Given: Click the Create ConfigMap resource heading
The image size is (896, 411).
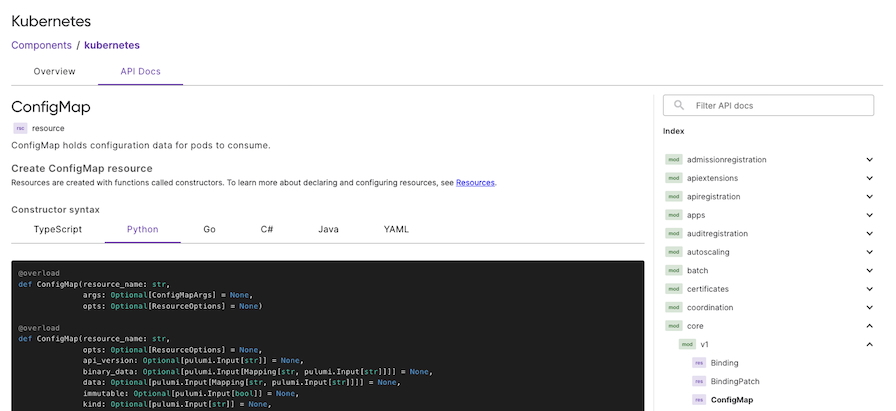Looking at the screenshot, I should coord(82,169).
